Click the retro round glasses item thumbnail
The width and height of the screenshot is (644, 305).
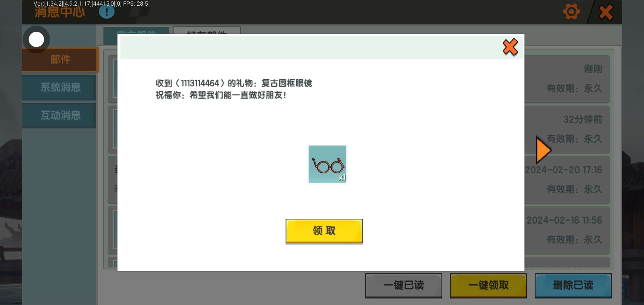pos(327,164)
